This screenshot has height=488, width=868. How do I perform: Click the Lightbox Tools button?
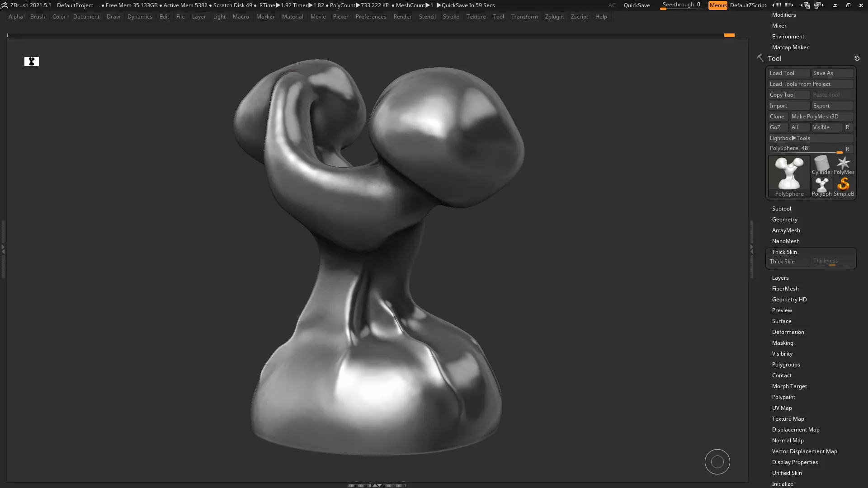point(811,138)
